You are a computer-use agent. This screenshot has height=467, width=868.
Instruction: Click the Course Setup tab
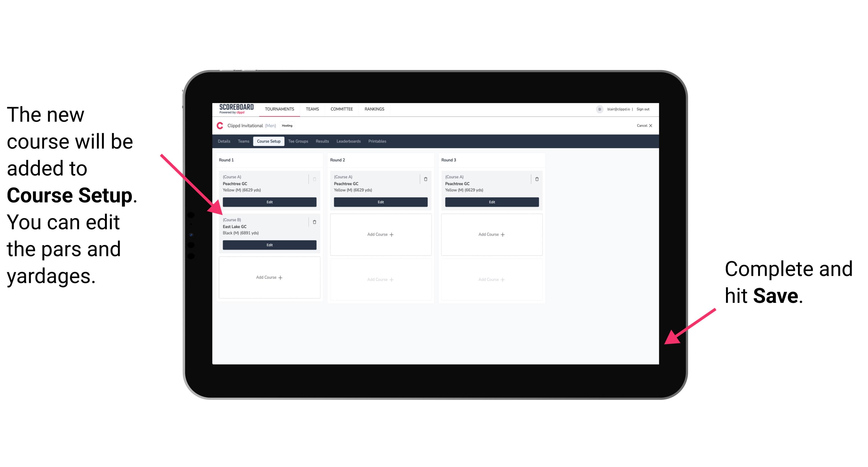click(x=269, y=141)
